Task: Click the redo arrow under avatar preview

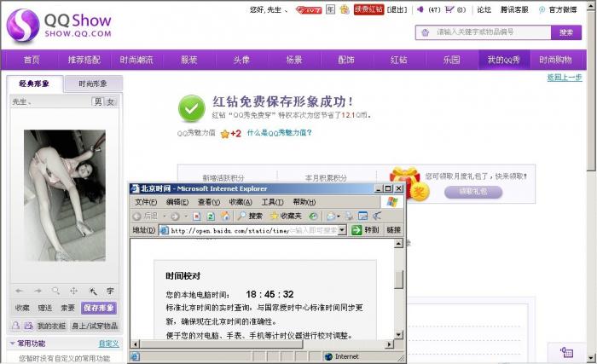Action: [x=38, y=291]
